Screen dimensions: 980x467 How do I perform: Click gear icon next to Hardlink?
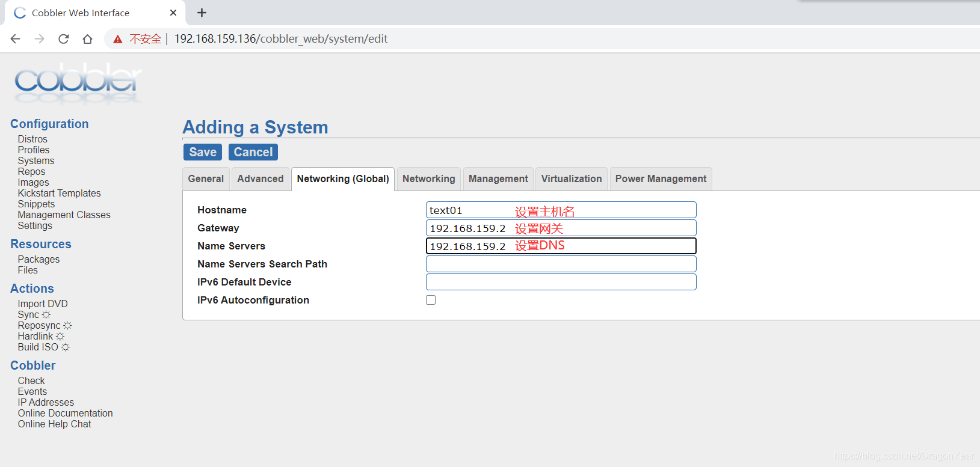(x=60, y=337)
